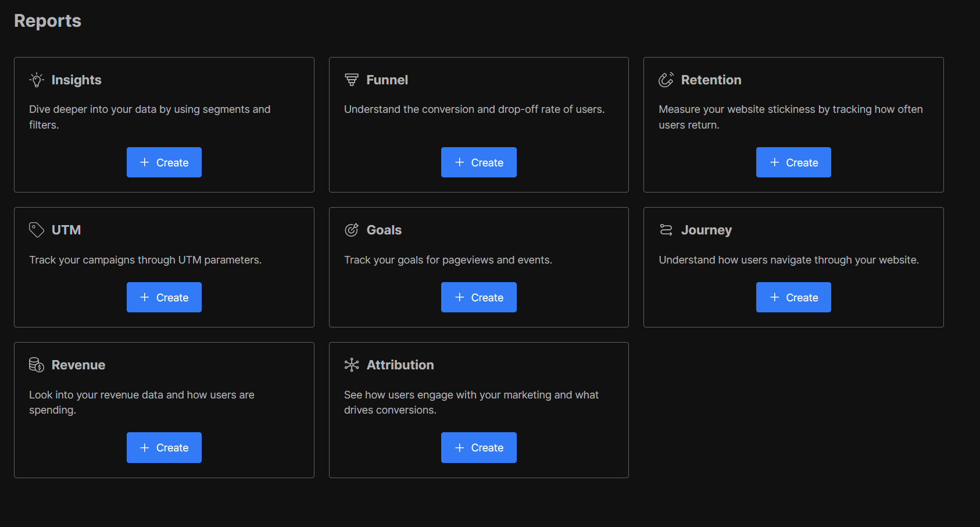Select the Revenue card title

[78, 365]
